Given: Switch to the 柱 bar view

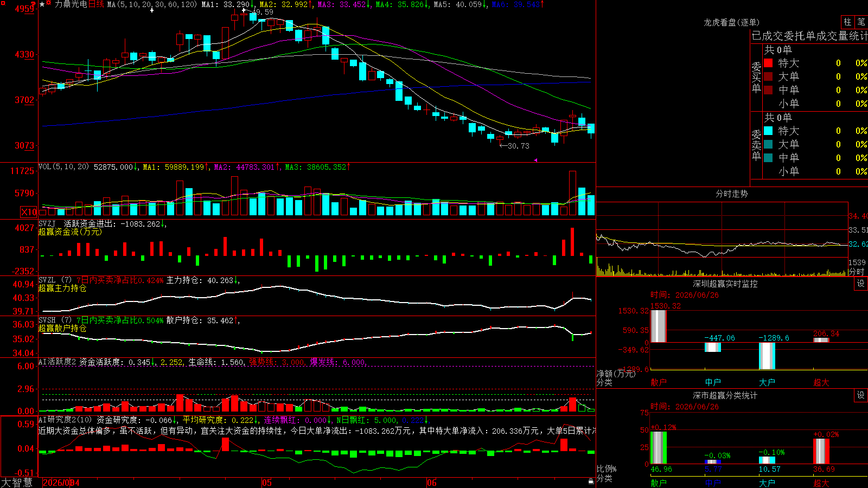Looking at the screenshot, I should coord(847,22).
